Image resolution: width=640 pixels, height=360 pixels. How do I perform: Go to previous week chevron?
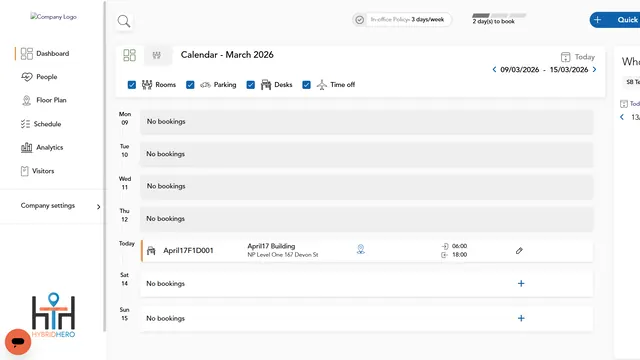pos(494,69)
